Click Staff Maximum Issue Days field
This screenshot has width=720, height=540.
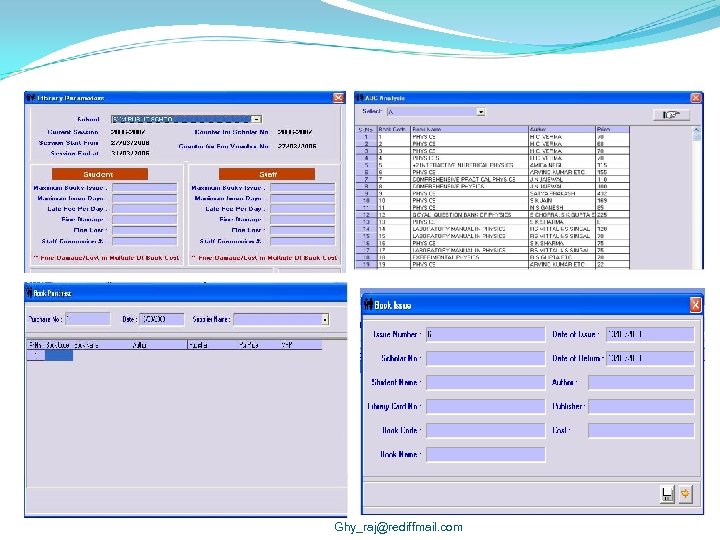pyautogui.click(x=303, y=198)
